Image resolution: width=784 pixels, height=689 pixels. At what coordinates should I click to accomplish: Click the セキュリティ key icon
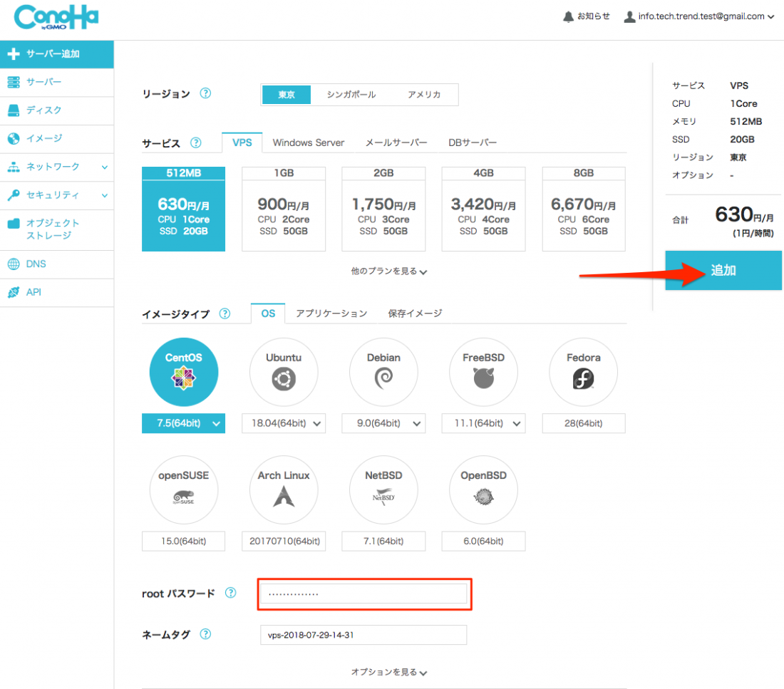pyautogui.click(x=14, y=195)
